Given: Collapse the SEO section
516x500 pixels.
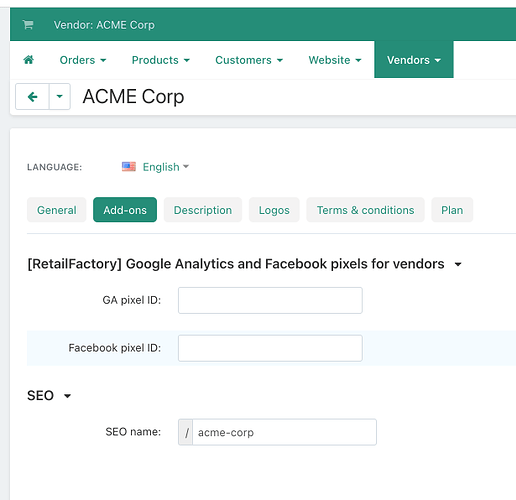Looking at the screenshot, I should point(67,396).
